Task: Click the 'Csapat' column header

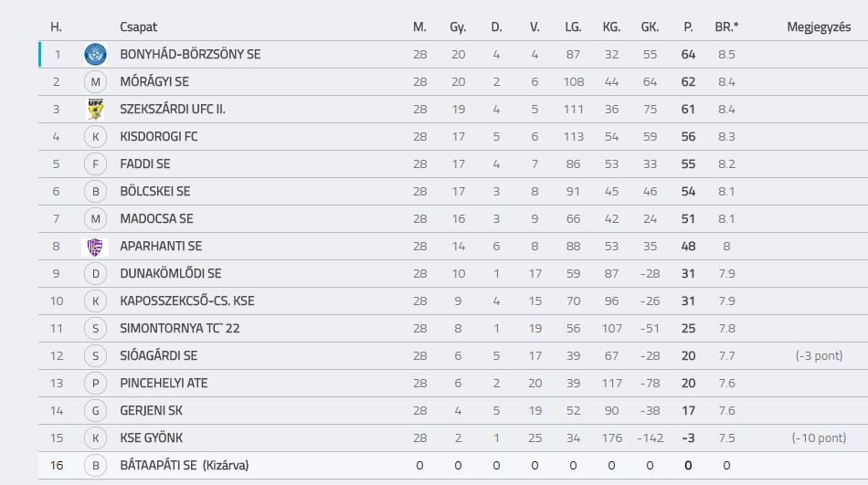Action: 138,27
